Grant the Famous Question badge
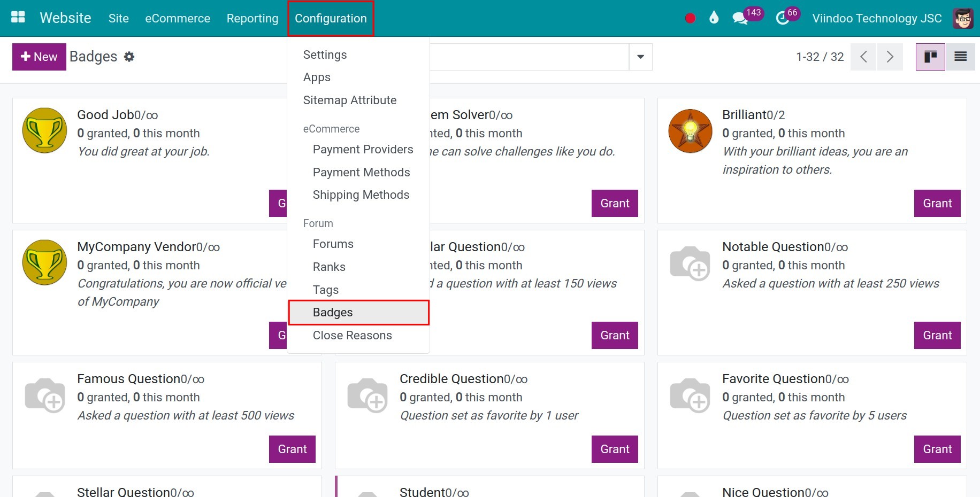Screen dimensions: 980x497 [292, 449]
